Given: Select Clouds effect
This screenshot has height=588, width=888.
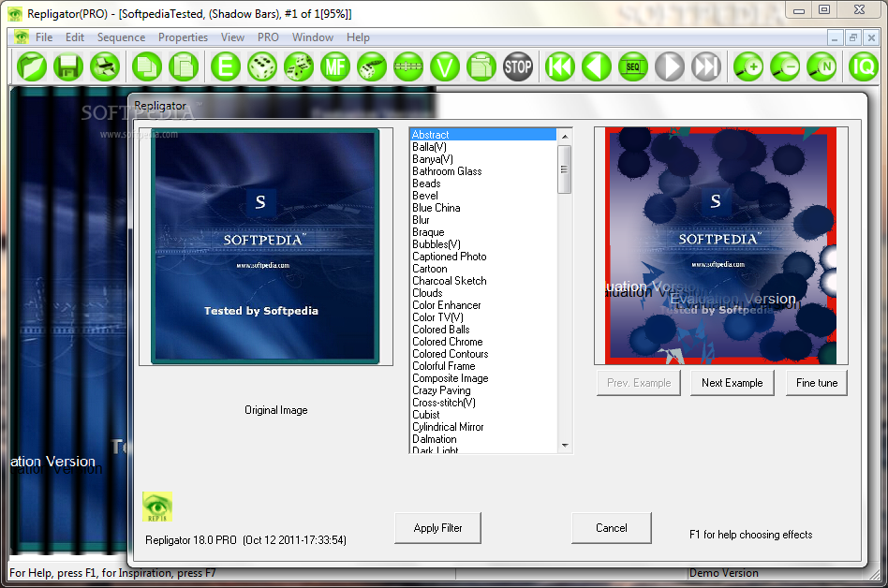Looking at the screenshot, I should (x=482, y=293).
